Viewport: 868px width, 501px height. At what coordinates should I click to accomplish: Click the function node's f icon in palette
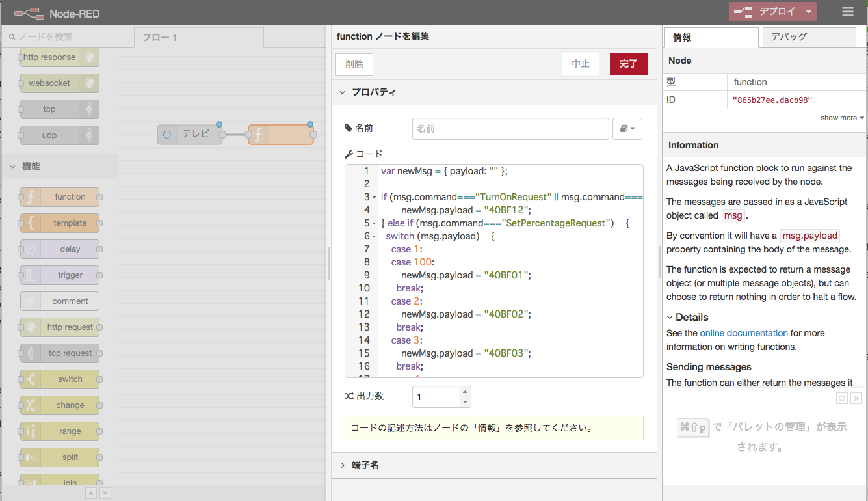pyautogui.click(x=31, y=197)
